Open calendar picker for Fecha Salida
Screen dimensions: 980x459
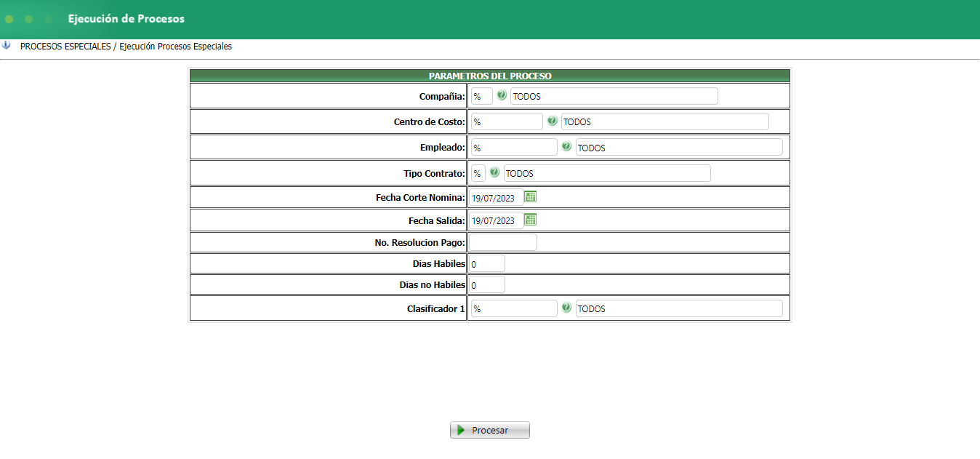(x=531, y=220)
